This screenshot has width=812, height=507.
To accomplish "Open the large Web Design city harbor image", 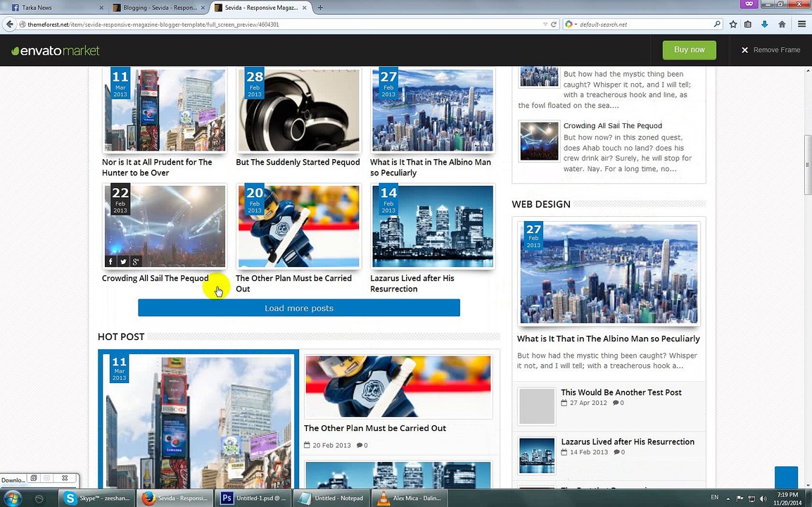I will click(609, 274).
